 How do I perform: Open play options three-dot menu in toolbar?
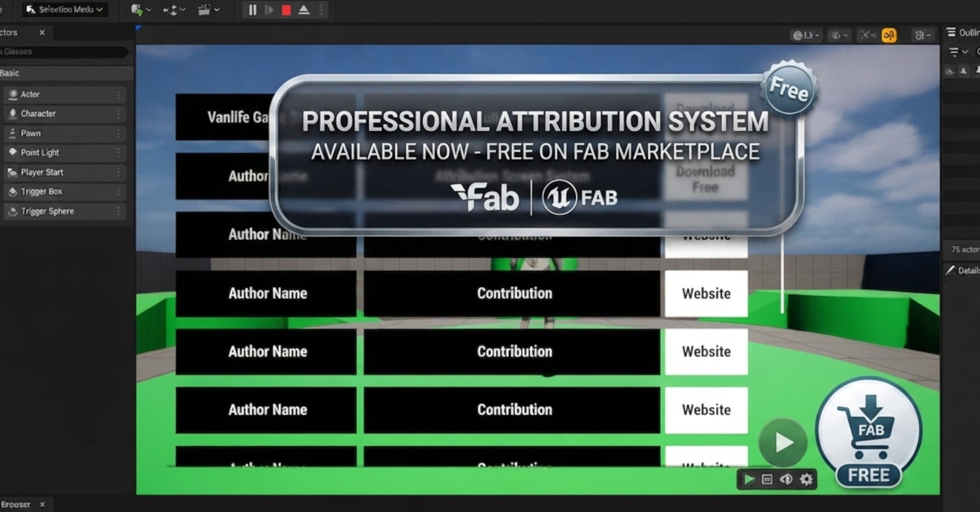pos(321,10)
